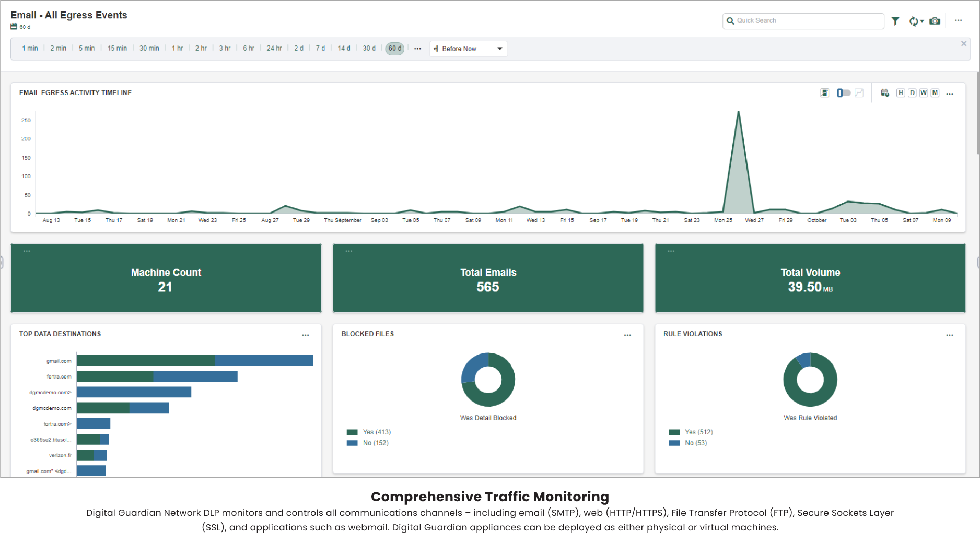Image resolution: width=980 pixels, height=543 pixels.
Task: Select the 1 hr time range
Action: click(x=178, y=49)
